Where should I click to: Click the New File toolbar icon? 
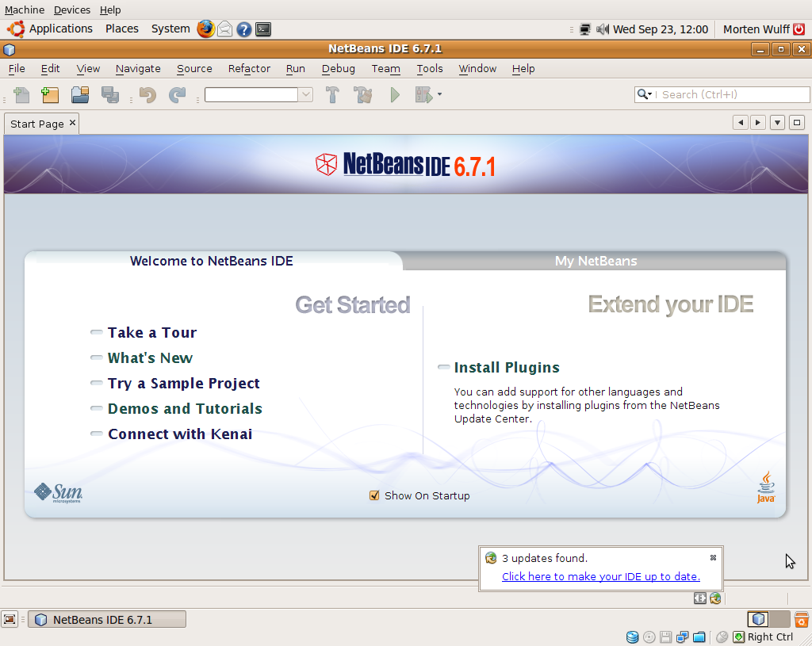click(21, 95)
